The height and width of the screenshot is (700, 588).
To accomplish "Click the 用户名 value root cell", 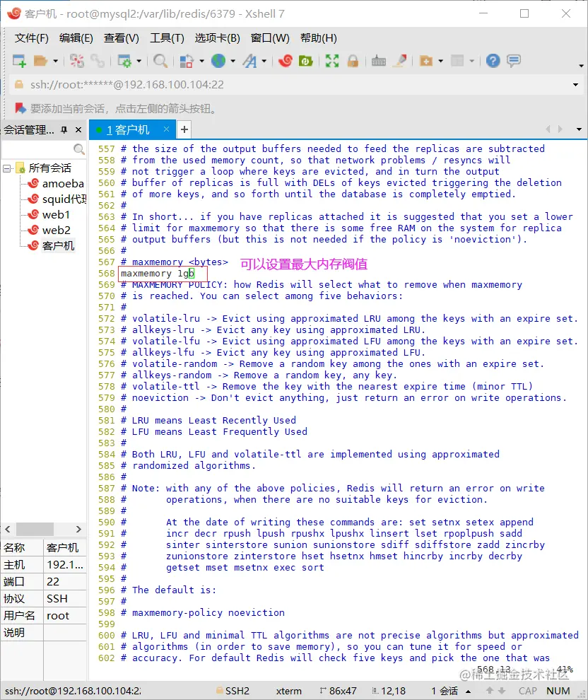I will [65, 616].
